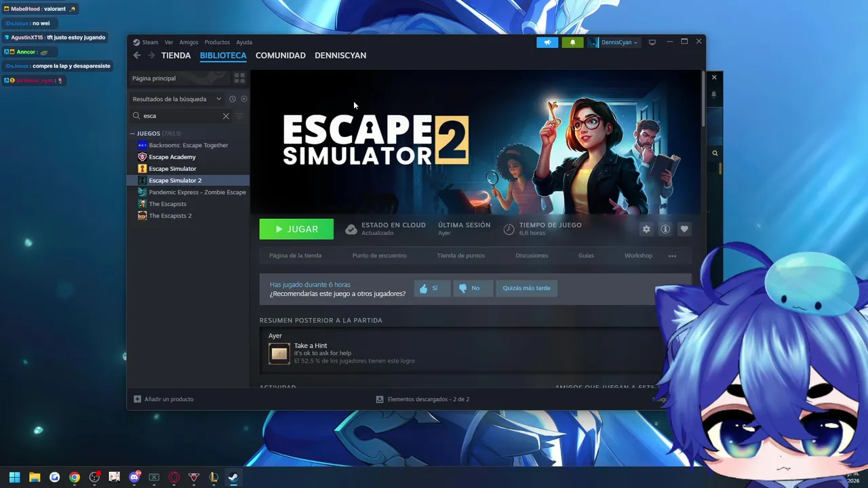Click the search magnifier icon in library

[x=136, y=116]
